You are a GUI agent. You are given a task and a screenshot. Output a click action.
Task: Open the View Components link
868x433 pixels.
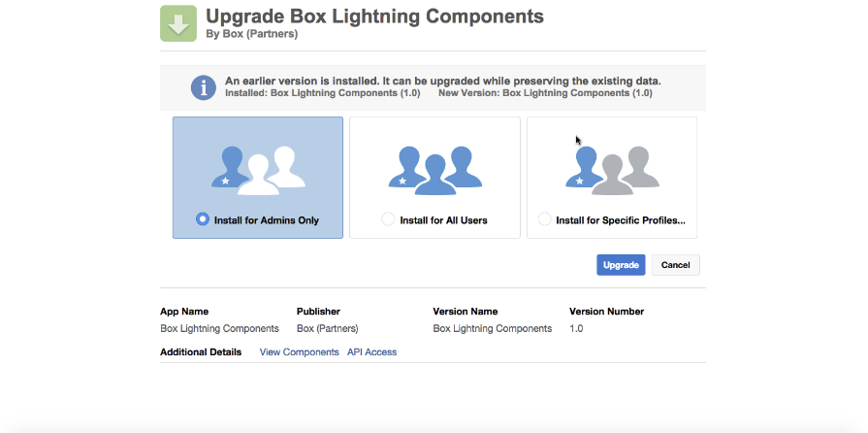point(299,352)
